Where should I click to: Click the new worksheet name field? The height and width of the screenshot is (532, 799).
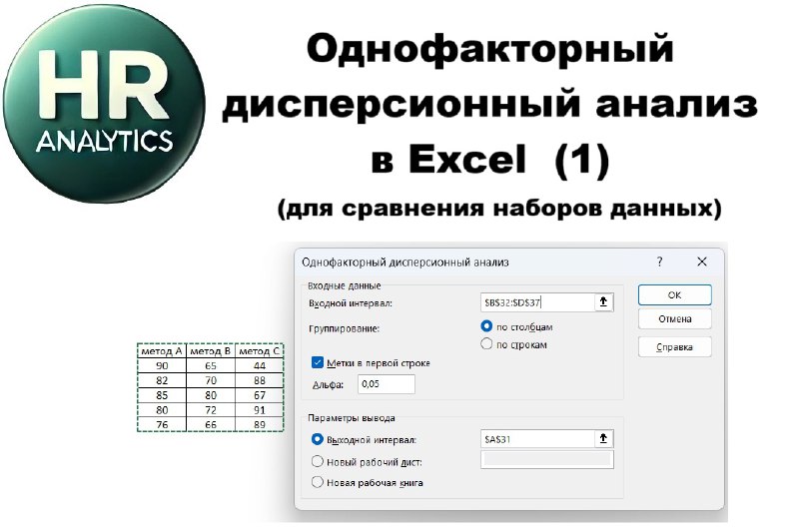pos(546,460)
